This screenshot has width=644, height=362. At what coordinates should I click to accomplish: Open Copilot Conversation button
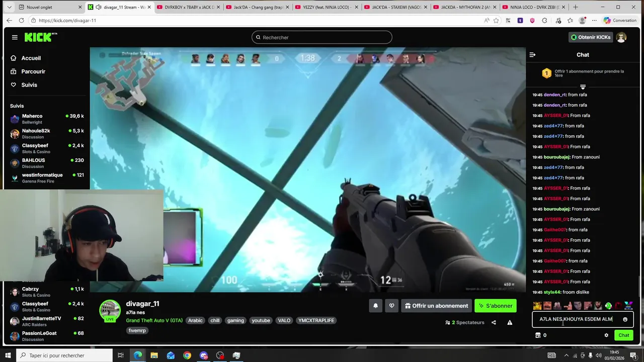pyautogui.click(x=621, y=21)
